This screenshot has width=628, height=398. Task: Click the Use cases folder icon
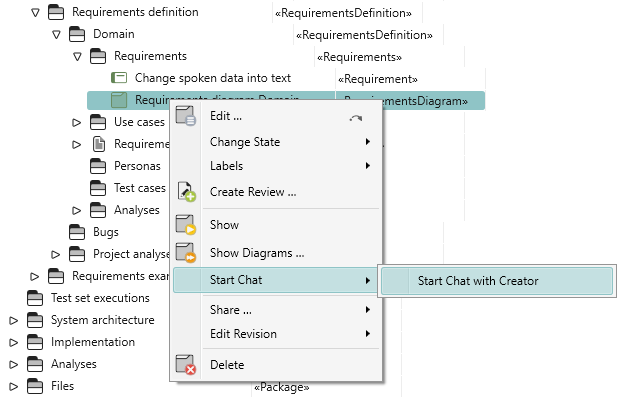point(98,122)
